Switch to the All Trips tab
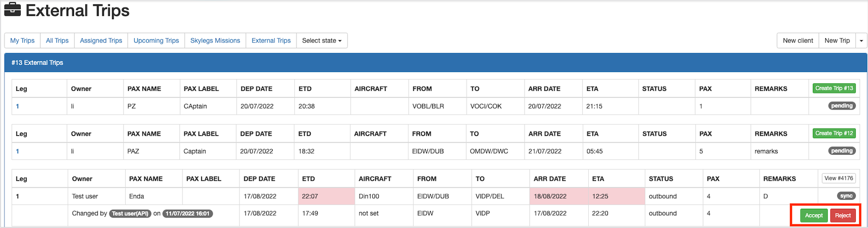Screen dimensions: 868x228 (57, 40)
